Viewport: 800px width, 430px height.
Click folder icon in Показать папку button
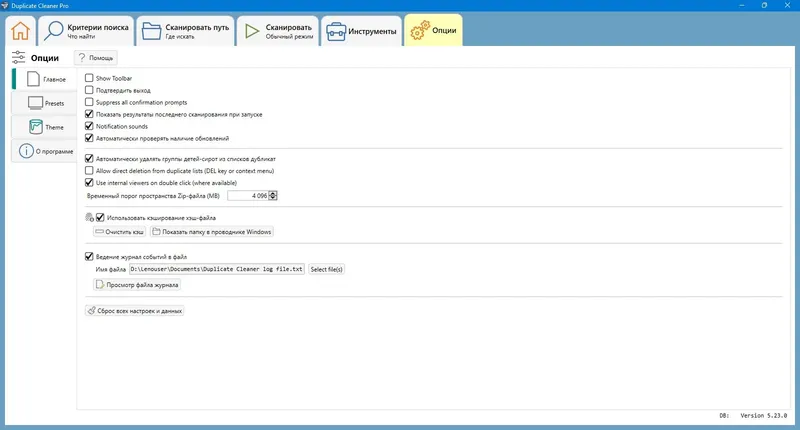point(157,232)
